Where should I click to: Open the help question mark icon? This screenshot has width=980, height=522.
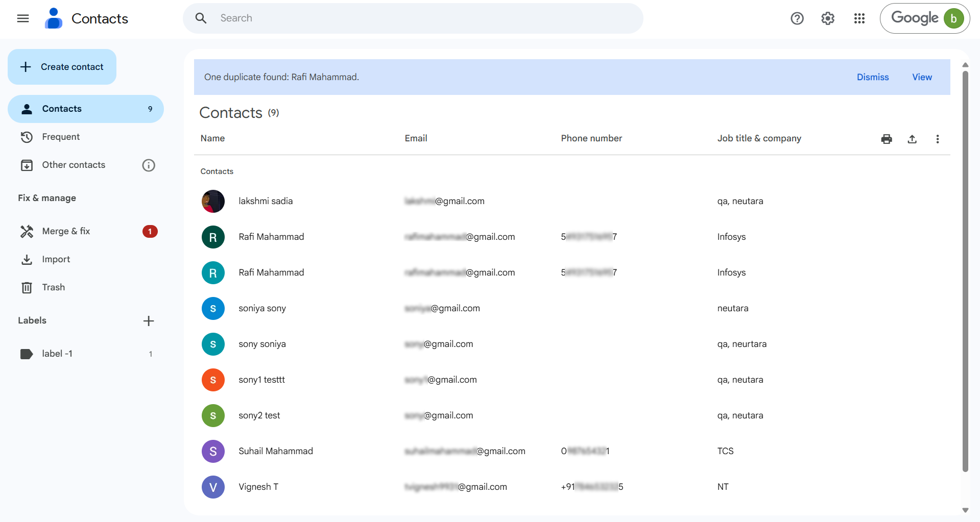coord(797,18)
